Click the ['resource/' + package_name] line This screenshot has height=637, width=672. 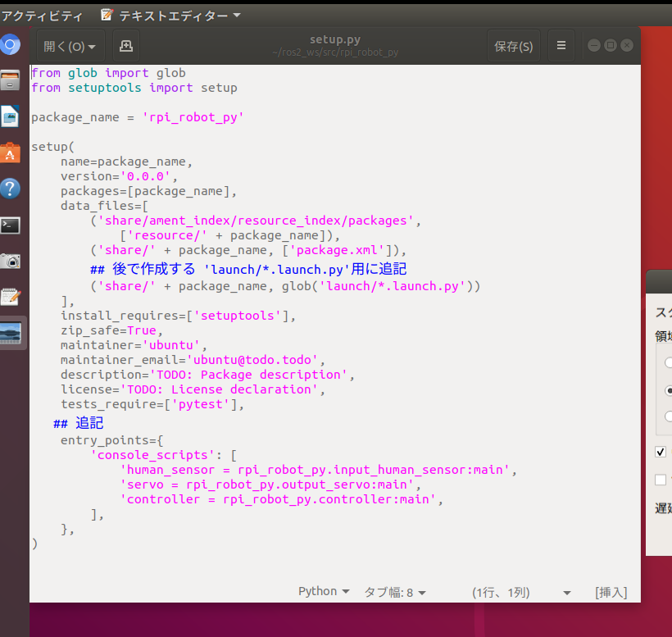point(229,236)
